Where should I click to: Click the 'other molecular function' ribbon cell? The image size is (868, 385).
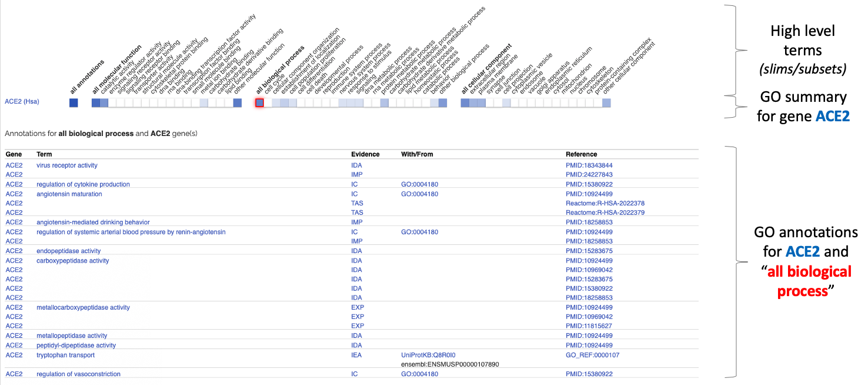click(x=238, y=103)
